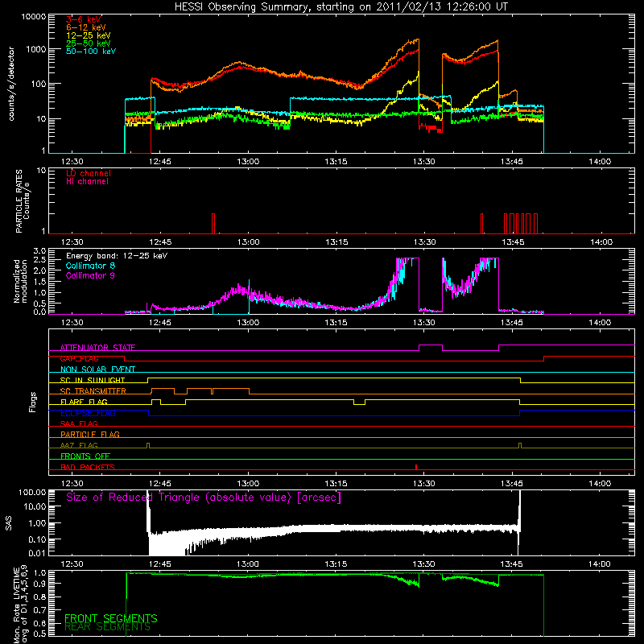Click the HESSI Observing Summary plot title
Image resolution: width=644 pixels, height=644 pixels.
(341, 7)
